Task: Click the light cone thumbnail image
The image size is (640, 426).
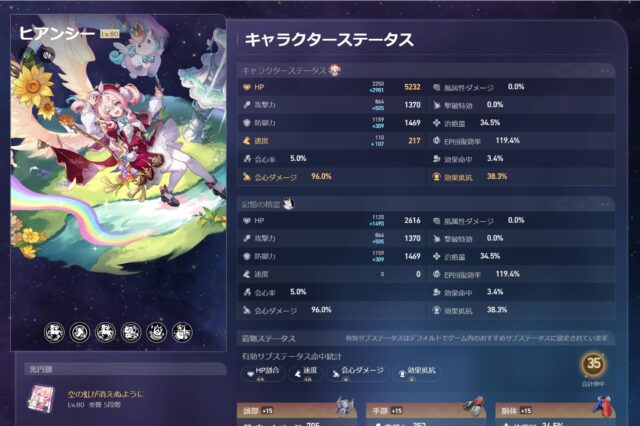Action: click(41, 399)
